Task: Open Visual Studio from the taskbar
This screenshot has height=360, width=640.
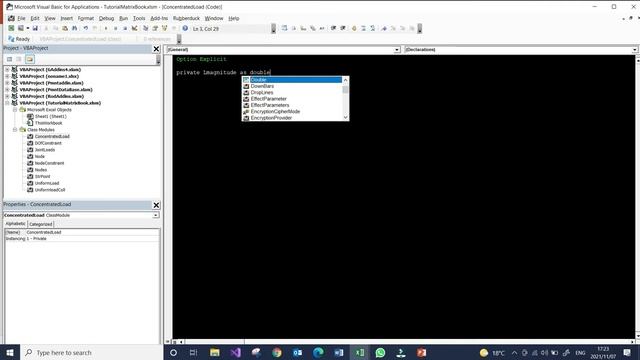Action: tap(236, 352)
